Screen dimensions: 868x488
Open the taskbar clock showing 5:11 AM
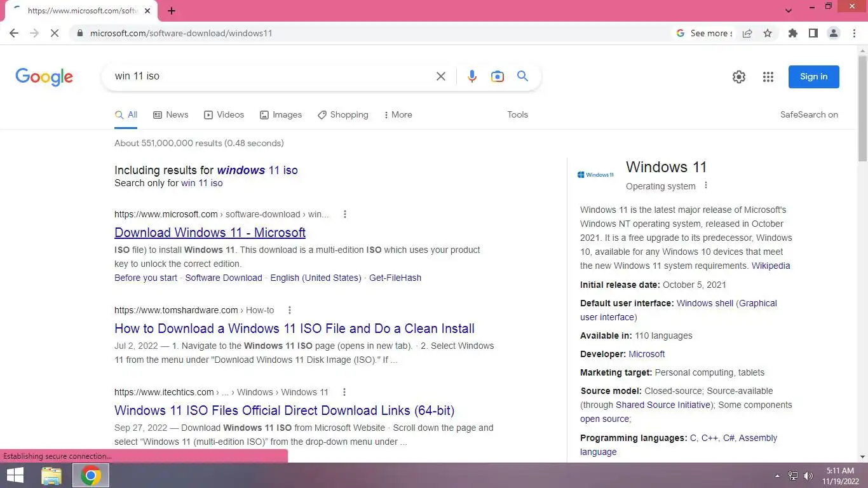pyautogui.click(x=840, y=476)
